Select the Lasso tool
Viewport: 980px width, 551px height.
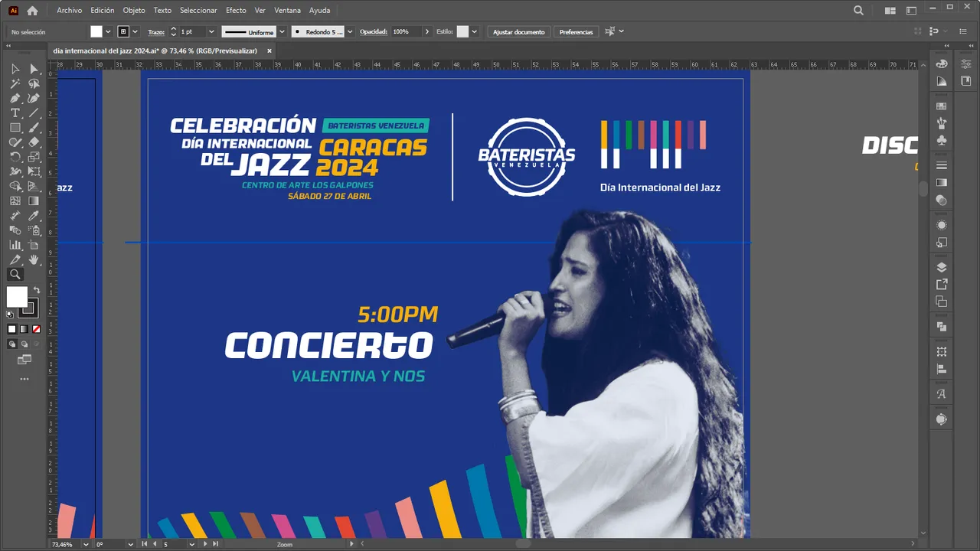click(34, 84)
